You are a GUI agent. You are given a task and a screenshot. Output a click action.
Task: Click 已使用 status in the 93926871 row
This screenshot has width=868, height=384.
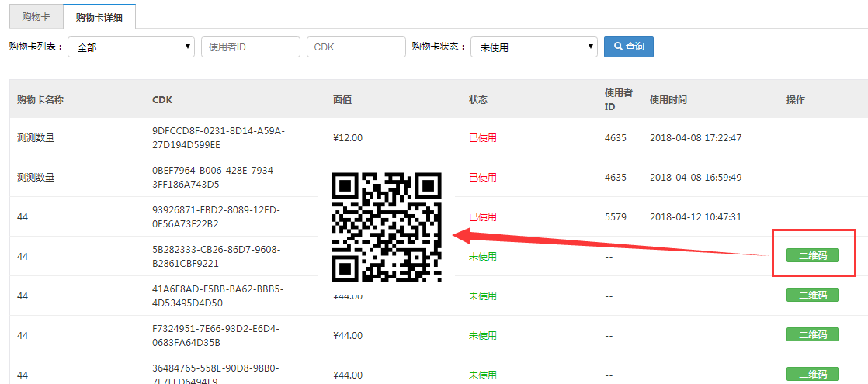pos(483,217)
